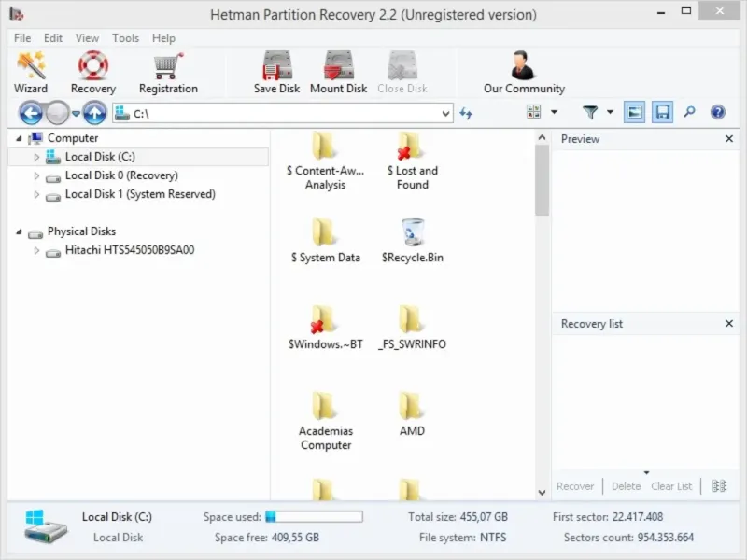This screenshot has width=747, height=560.
Task: Click the recovery list overflow arrow
Action: point(646,473)
